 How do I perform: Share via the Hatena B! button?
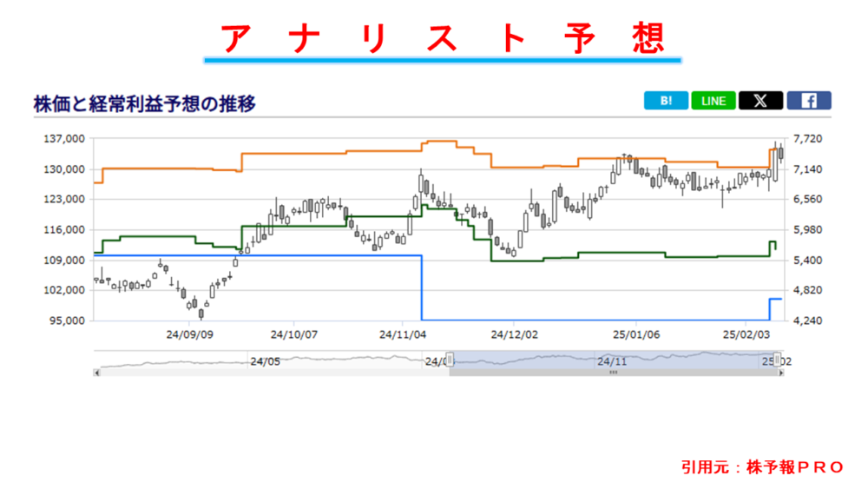tap(666, 101)
